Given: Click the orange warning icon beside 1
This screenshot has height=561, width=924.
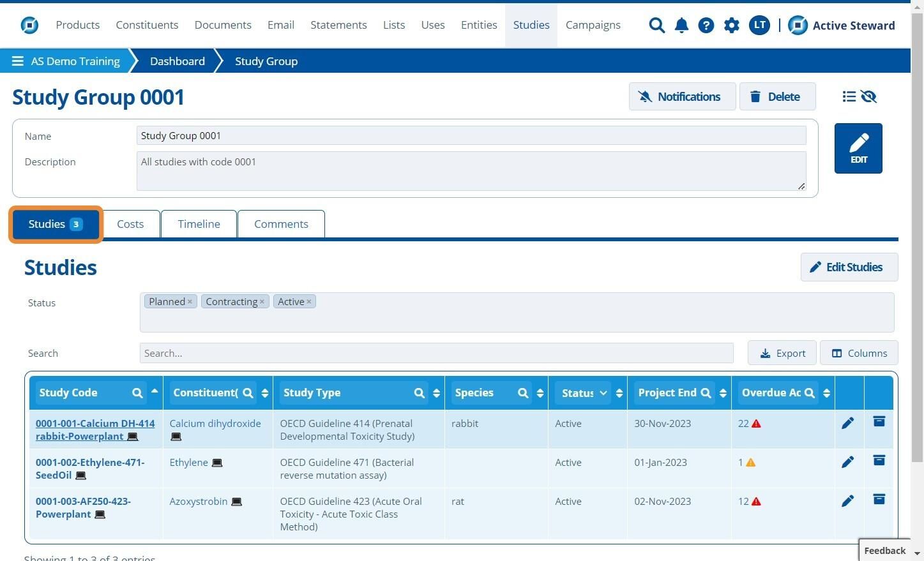Looking at the screenshot, I should click(751, 463).
